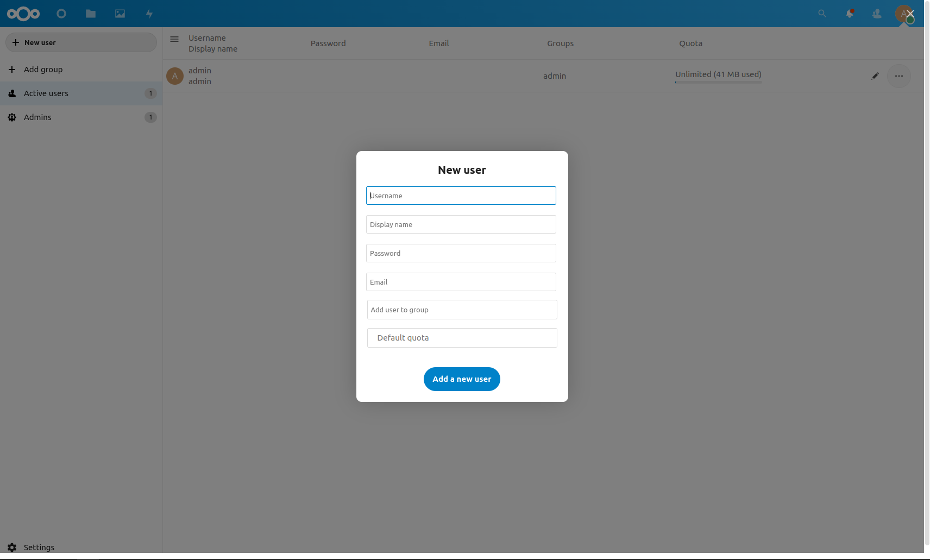Open the notifications bell
The height and width of the screenshot is (560, 930).
(x=849, y=14)
